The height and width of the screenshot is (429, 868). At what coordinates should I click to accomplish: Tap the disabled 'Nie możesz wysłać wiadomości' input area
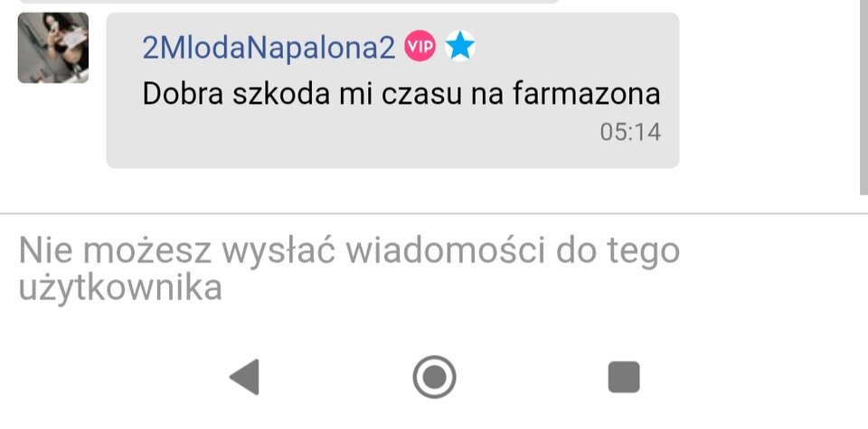tap(434, 269)
